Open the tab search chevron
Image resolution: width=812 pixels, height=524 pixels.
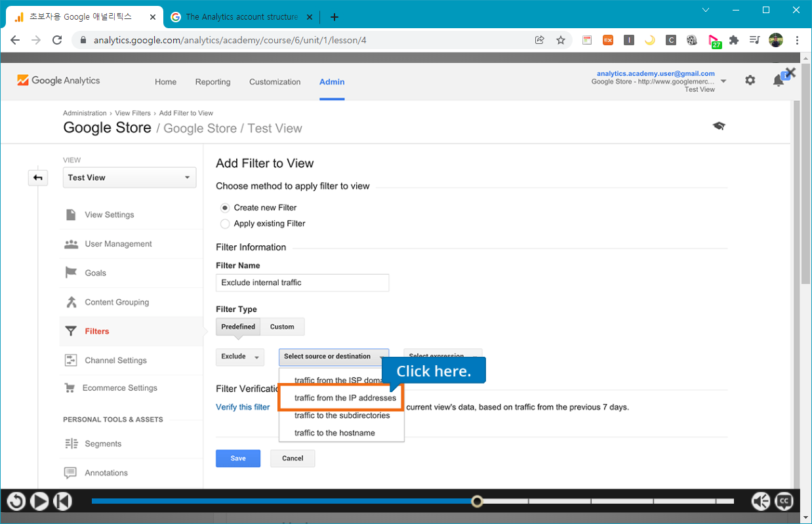[x=706, y=10]
